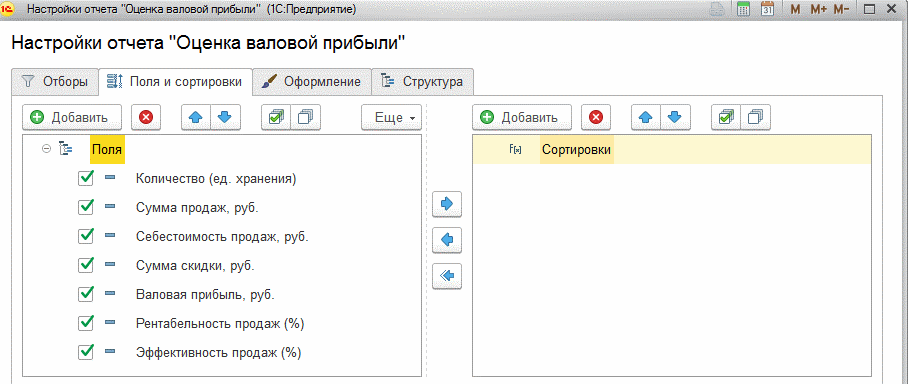Screen dimensions: 908x384
Task: Select the Поля и сортировки tab
Action: (x=175, y=82)
